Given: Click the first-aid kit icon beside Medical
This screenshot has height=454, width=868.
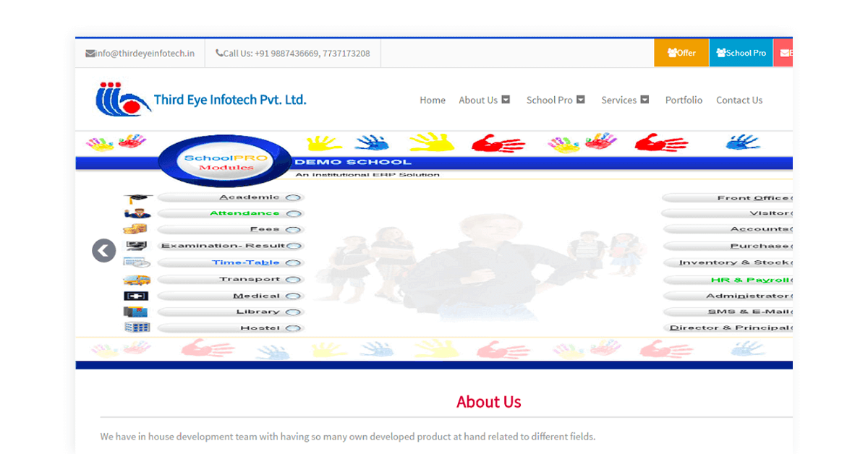Looking at the screenshot, I should 136,296.
